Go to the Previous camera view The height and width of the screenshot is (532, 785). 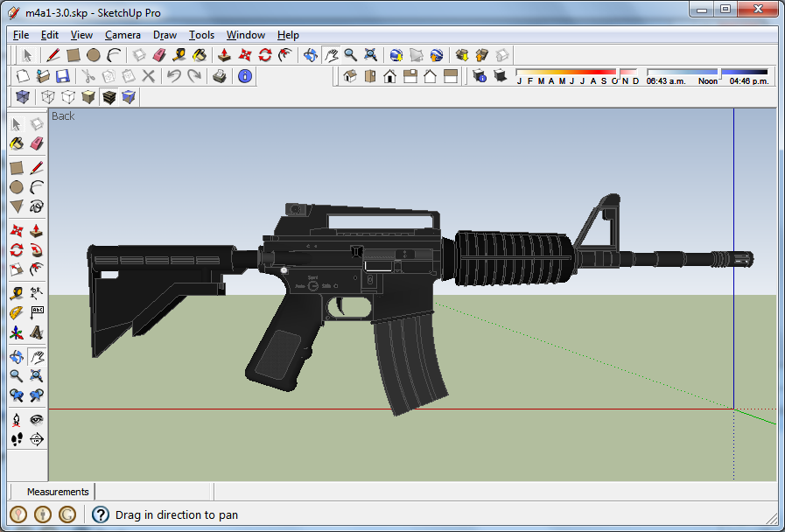pyautogui.click(x=17, y=395)
